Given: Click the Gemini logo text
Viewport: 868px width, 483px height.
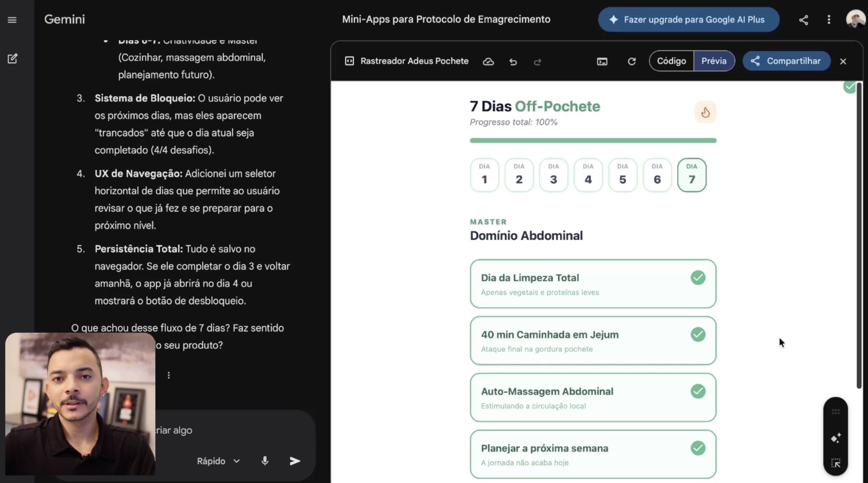Looking at the screenshot, I should click(x=65, y=19).
